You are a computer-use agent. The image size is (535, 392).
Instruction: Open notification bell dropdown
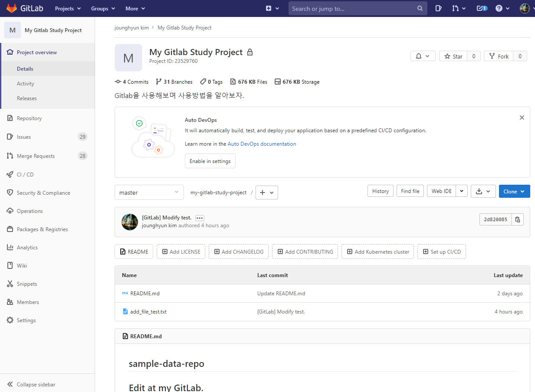pos(423,56)
